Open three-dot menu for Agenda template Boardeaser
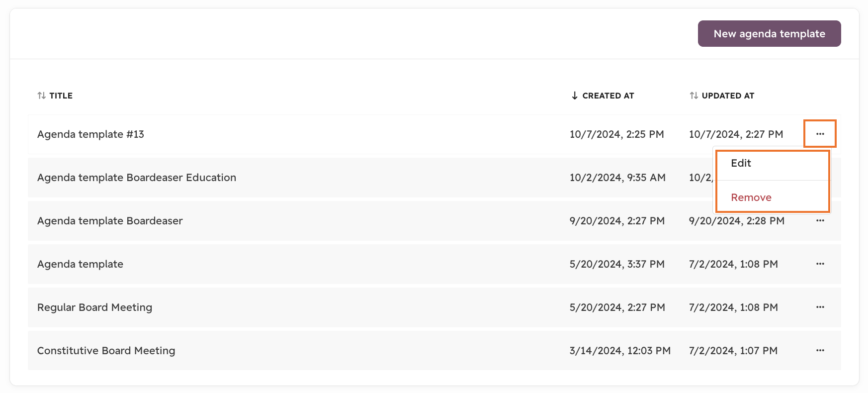The image size is (868, 393). pyautogui.click(x=820, y=220)
